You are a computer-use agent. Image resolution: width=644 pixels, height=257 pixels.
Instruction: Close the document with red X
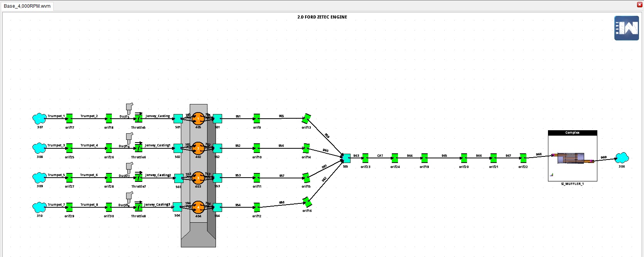[639, 5]
